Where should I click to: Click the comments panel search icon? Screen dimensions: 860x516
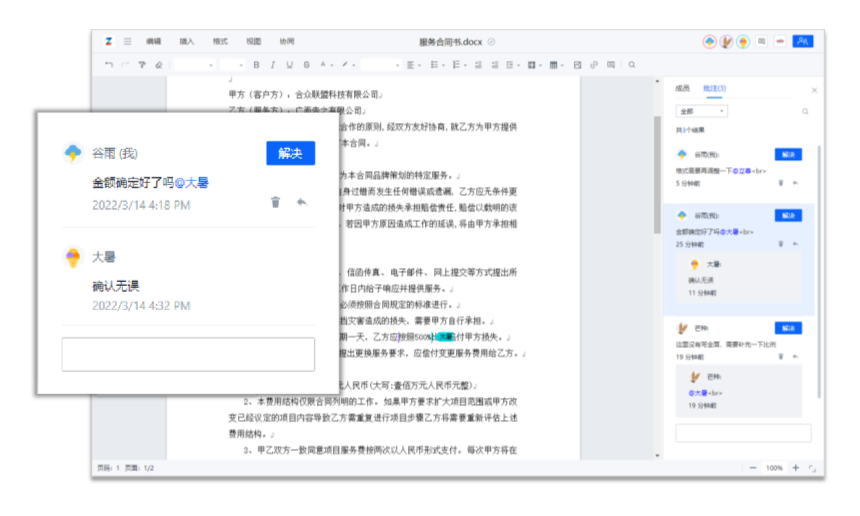click(x=805, y=111)
